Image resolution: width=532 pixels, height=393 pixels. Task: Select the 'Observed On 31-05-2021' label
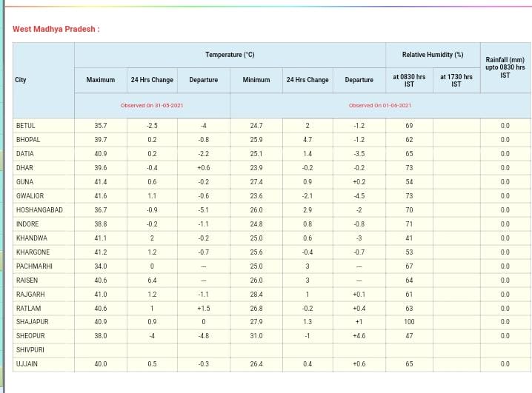tap(152, 106)
